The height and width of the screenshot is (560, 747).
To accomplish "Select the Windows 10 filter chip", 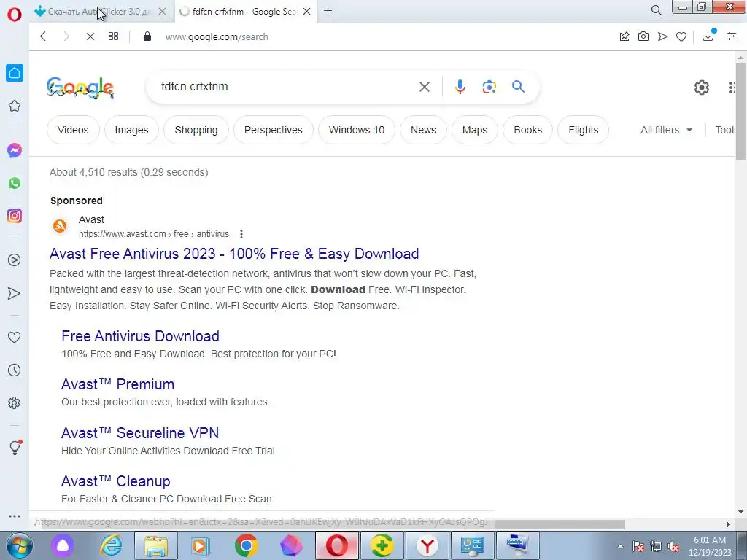I will [356, 130].
